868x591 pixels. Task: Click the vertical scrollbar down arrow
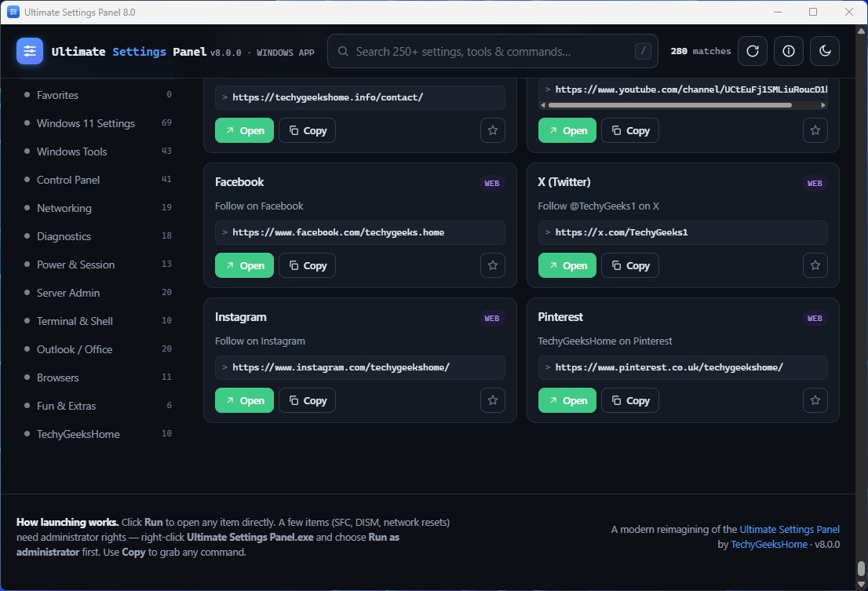coord(861,585)
